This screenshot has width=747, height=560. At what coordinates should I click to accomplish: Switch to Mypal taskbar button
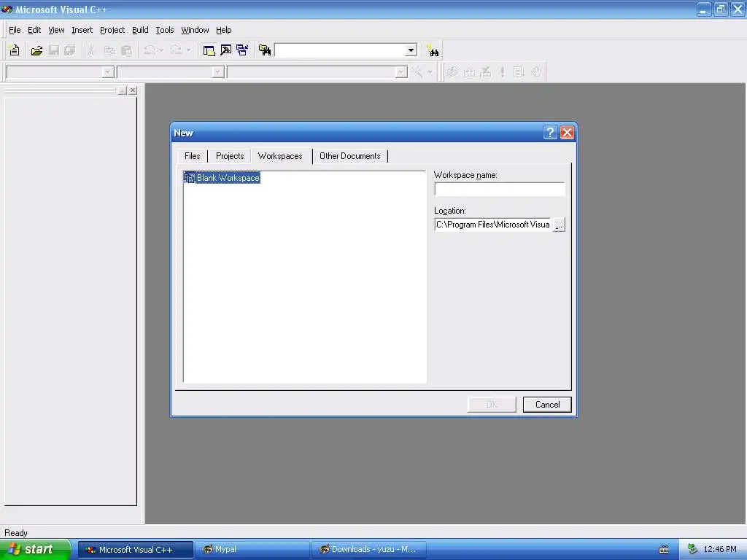point(251,549)
